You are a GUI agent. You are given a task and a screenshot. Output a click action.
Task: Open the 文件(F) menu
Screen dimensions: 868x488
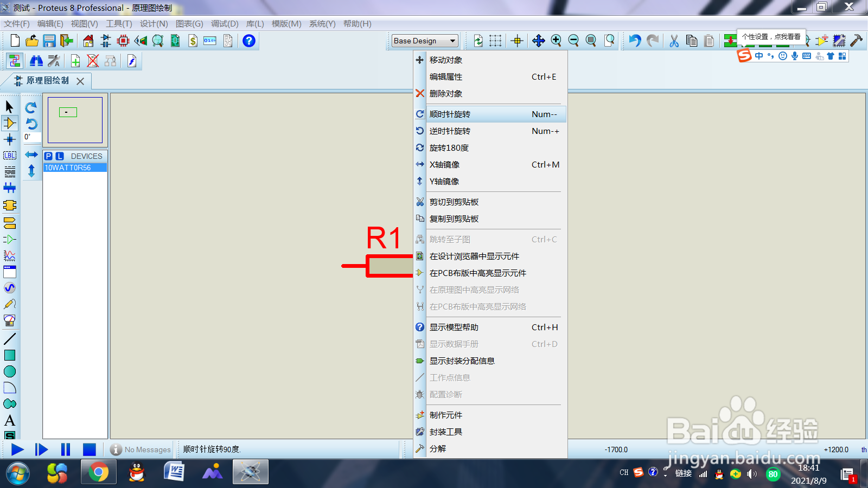17,24
